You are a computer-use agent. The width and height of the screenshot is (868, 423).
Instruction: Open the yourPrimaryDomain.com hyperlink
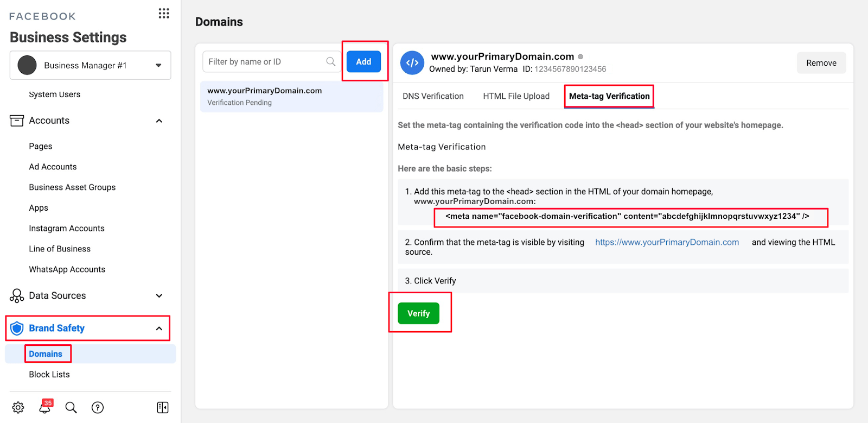tap(667, 242)
